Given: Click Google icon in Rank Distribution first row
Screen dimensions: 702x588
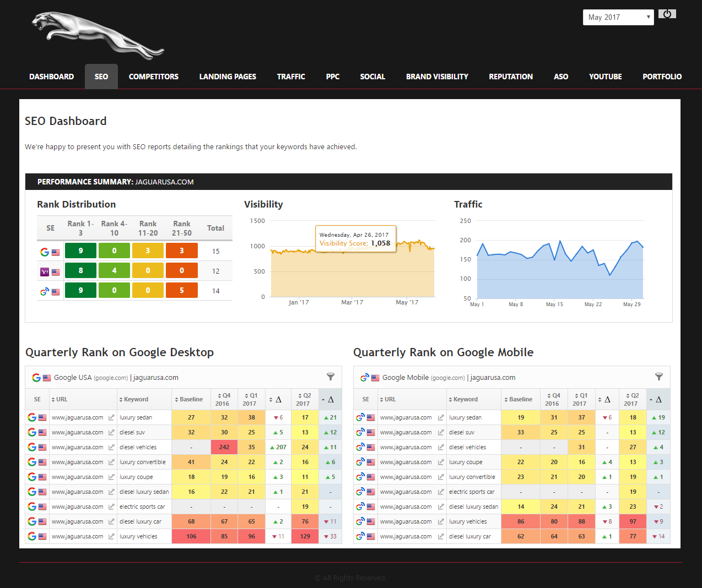Looking at the screenshot, I should [x=45, y=252].
